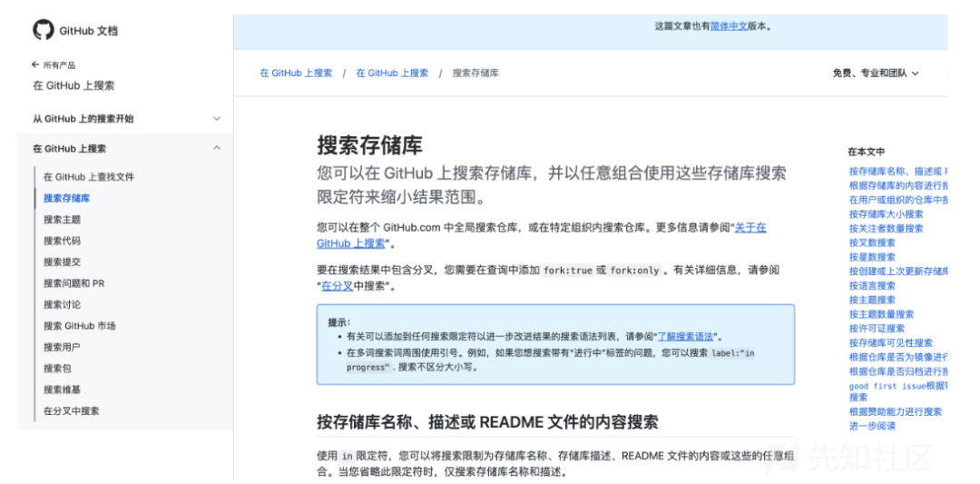980x484 pixels.
Task: Click the 在分叉 link in the fork paragraph
Action: 337,286
